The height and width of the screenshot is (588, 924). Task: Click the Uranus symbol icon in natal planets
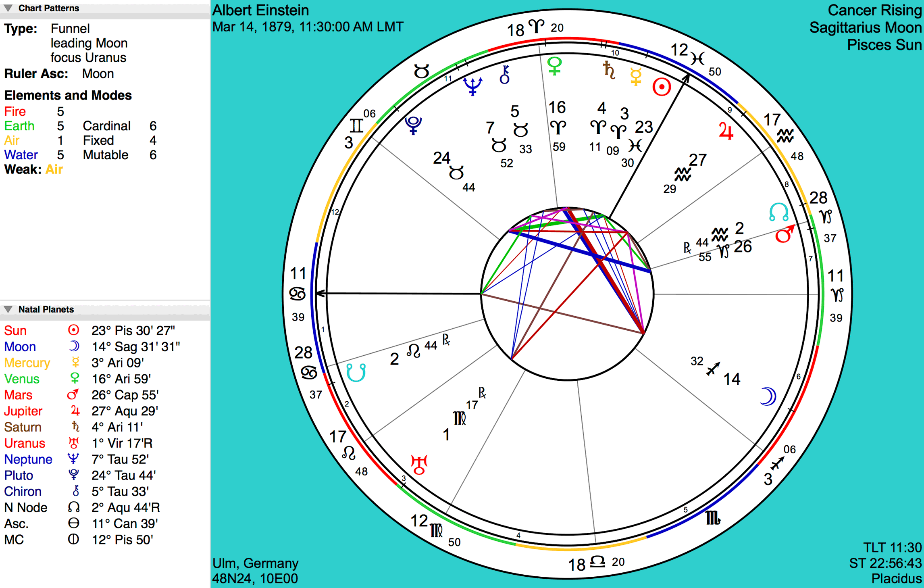click(x=69, y=441)
